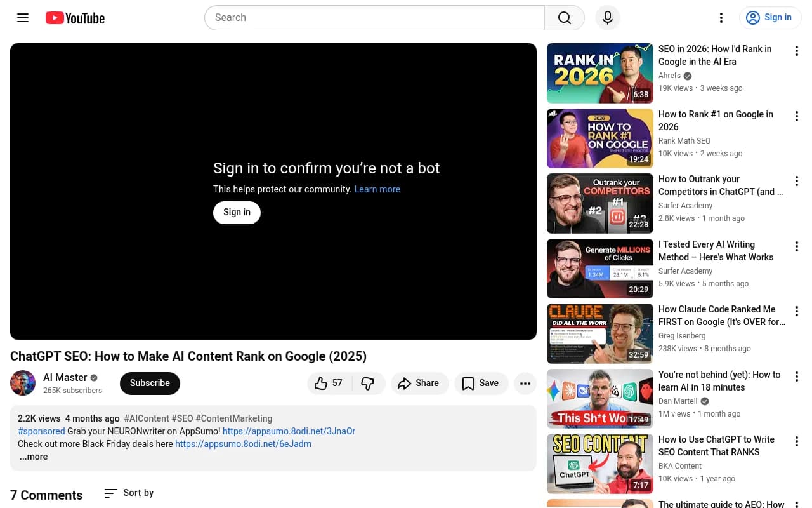Image resolution: width=812 pixels, height=508 pixels.
Task: Click the YouTube home logo
Action: [x=75, y=18]
